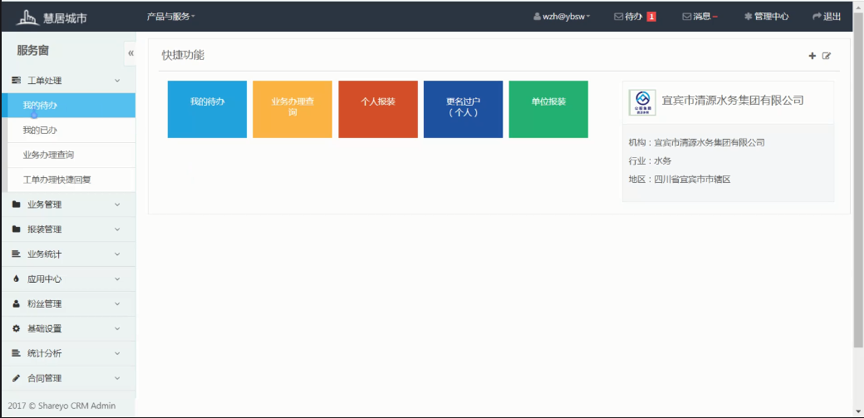The height and width of the screenshot is (418, 864).
Task: Expand the 业务管理 sidebar section
Action: [67, 205]
